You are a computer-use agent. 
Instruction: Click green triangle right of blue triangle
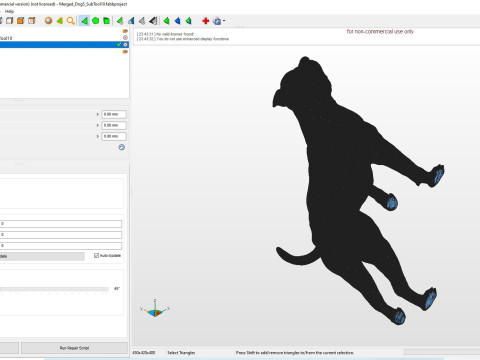coord(189,21)
